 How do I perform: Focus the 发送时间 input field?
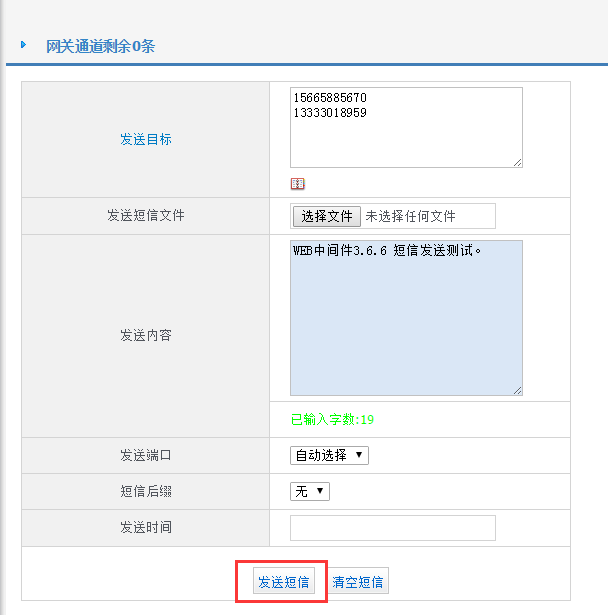tap(392, 527)
